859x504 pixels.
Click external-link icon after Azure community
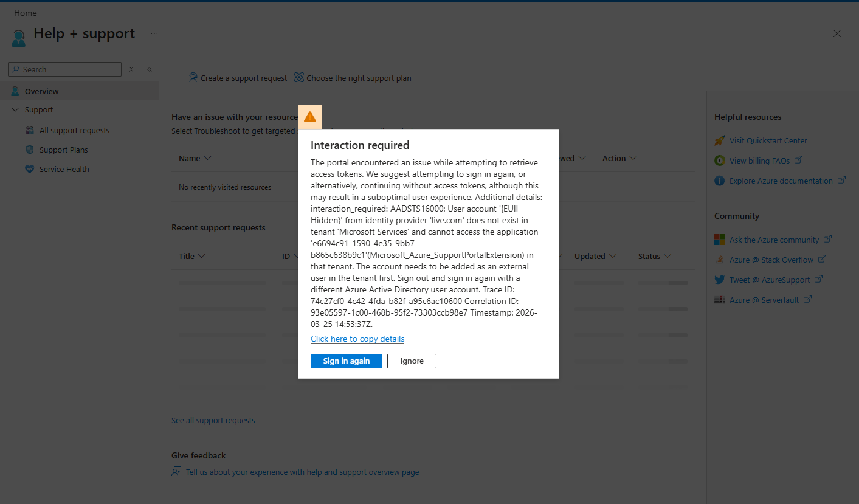[828, 239]
